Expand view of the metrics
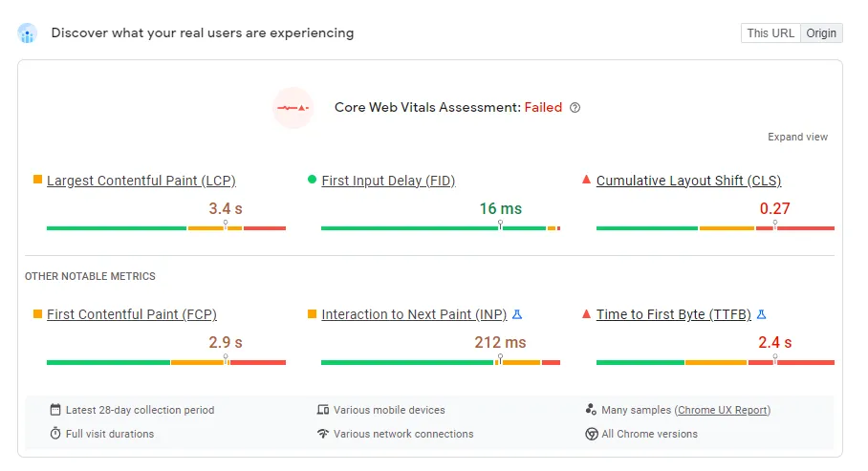 pos(797,138)
